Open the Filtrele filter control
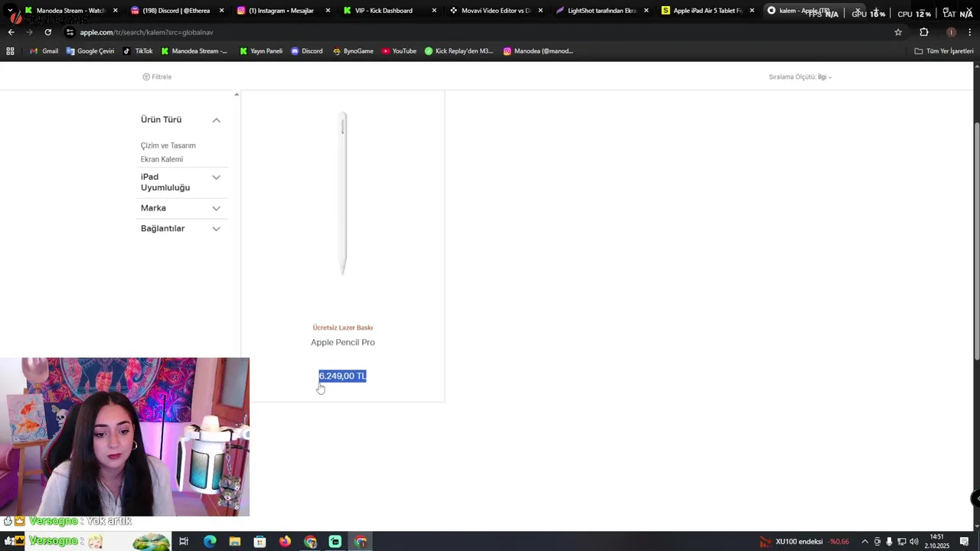The height and width of the screenshot is (551, 980). pyautogui.click(x=157, y=77)
